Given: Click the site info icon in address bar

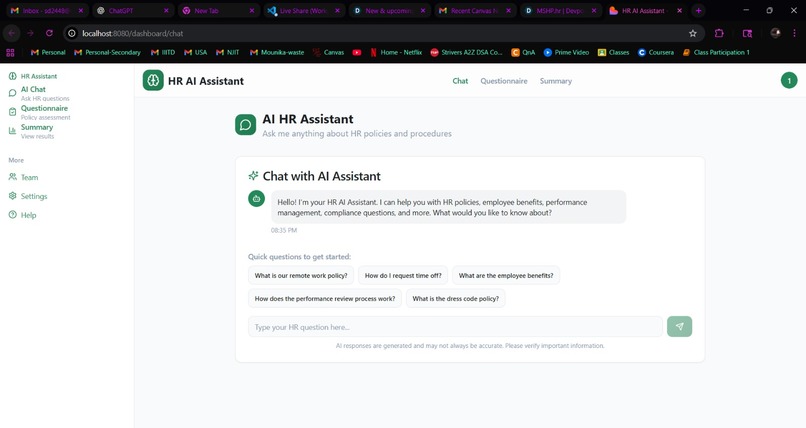Looking at the screenshot, I should point(72,33).
